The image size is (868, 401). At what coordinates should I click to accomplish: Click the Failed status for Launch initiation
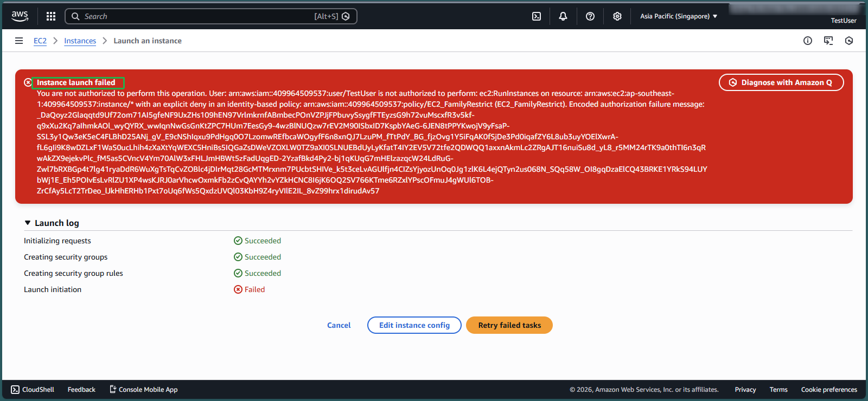point(249,289)
